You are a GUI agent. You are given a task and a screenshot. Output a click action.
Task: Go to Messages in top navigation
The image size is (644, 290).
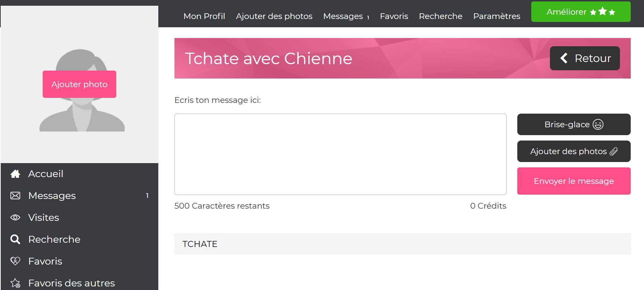coord(343,16)
